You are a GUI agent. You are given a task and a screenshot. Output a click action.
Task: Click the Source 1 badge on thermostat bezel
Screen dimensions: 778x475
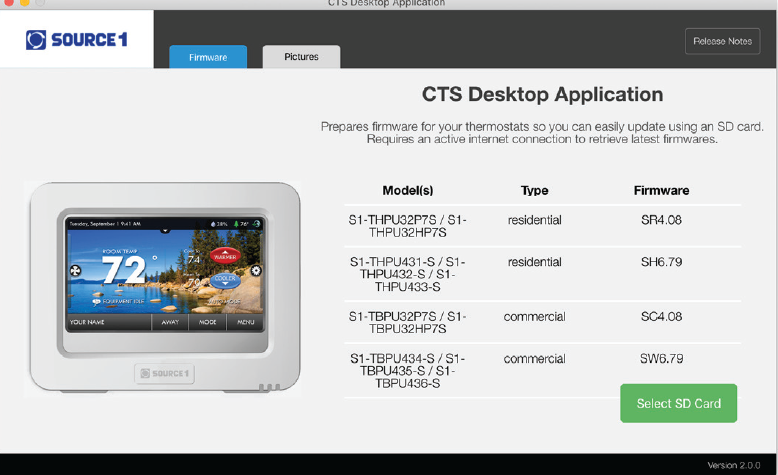pos(164,373)
